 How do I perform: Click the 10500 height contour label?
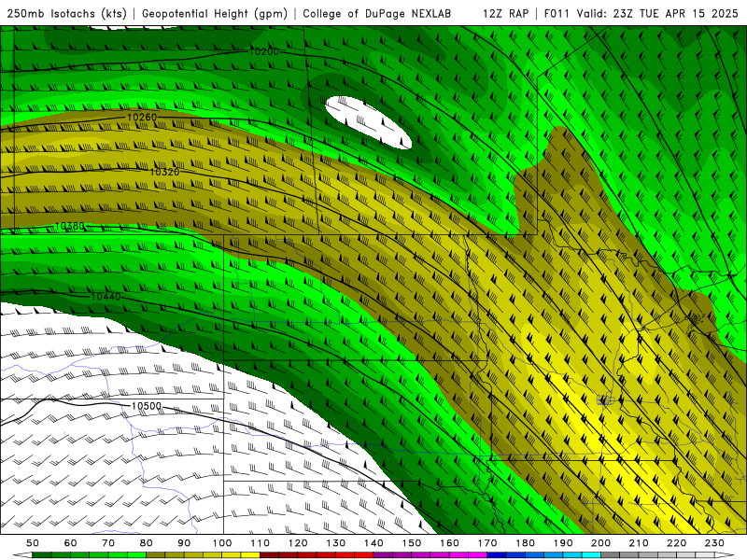147,406
